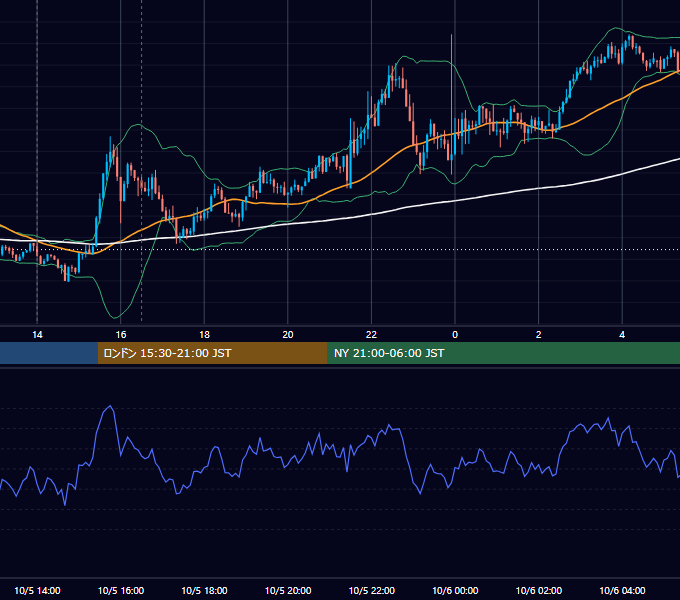Screen dimensions: 680x600
Task: Select the ロンドン 15:30-21:00 JST session bar
Action: click(212, 353)
